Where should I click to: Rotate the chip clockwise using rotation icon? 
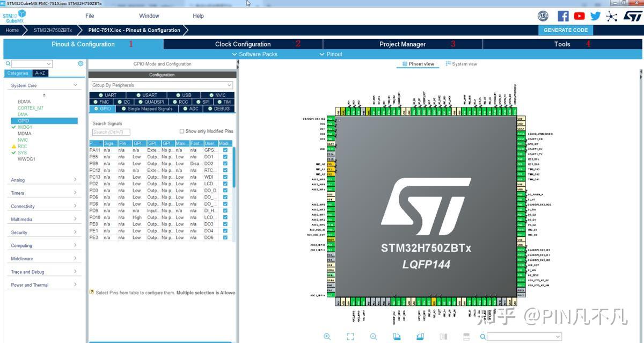396,336
